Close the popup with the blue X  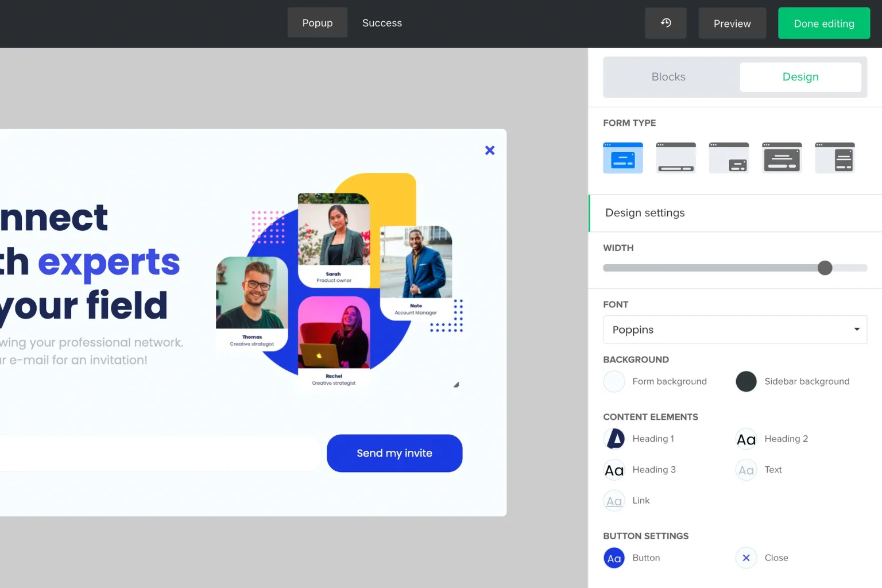click(x=490, y=150)
